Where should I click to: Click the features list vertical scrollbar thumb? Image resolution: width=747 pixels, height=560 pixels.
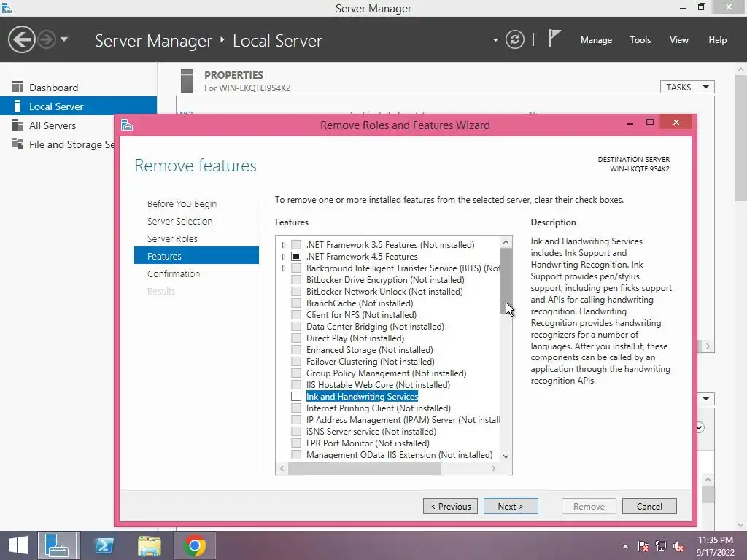click(x=506, y=281)
